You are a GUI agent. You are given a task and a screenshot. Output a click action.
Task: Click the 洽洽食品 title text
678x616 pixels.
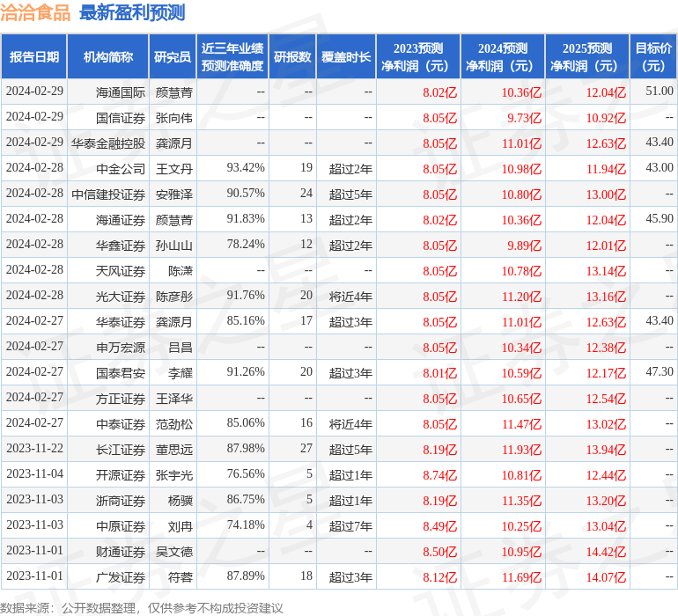coord(35,12)
